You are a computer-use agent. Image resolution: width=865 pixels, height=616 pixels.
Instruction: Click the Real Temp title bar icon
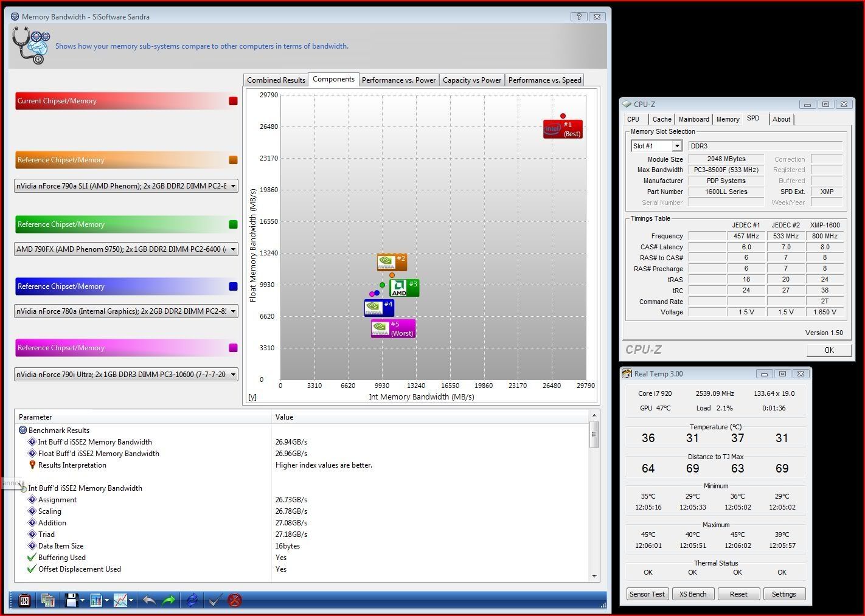coord(627,374)
